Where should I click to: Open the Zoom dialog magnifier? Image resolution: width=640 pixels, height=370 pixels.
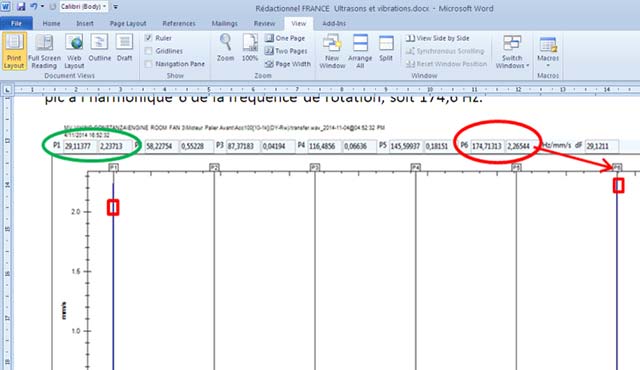pyautogui.click(x=225, y=48)
